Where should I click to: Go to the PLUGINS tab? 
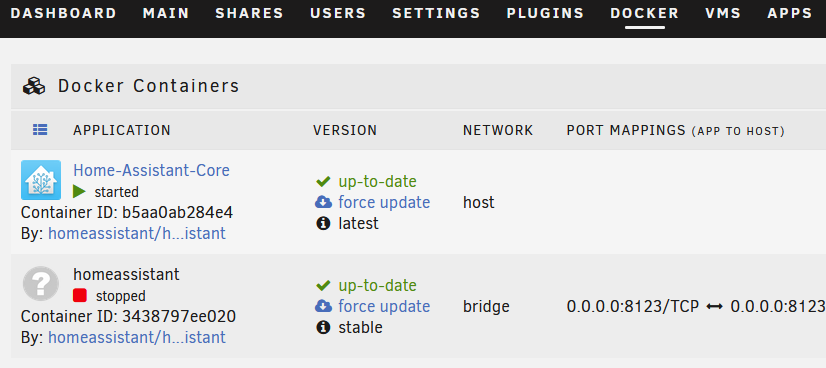click(x=545, y=13)
